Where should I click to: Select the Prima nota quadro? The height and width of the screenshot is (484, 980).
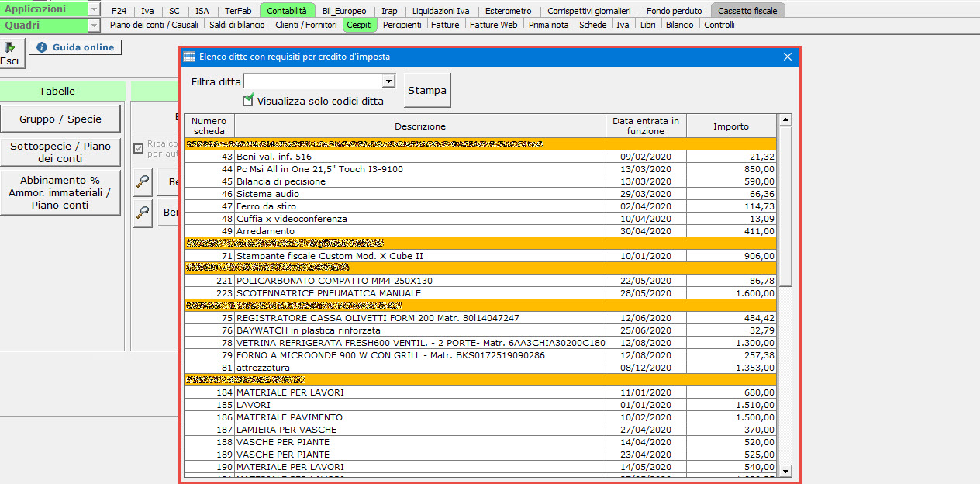549,25
